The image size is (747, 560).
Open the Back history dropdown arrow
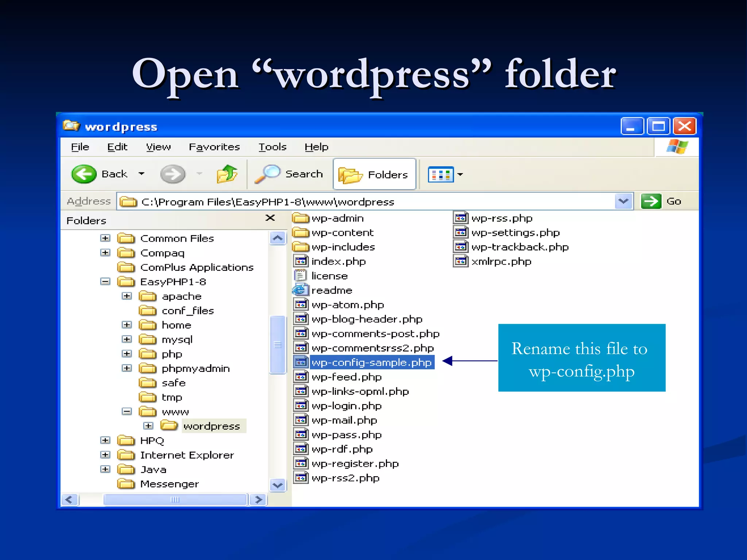[x=142, y=174]
